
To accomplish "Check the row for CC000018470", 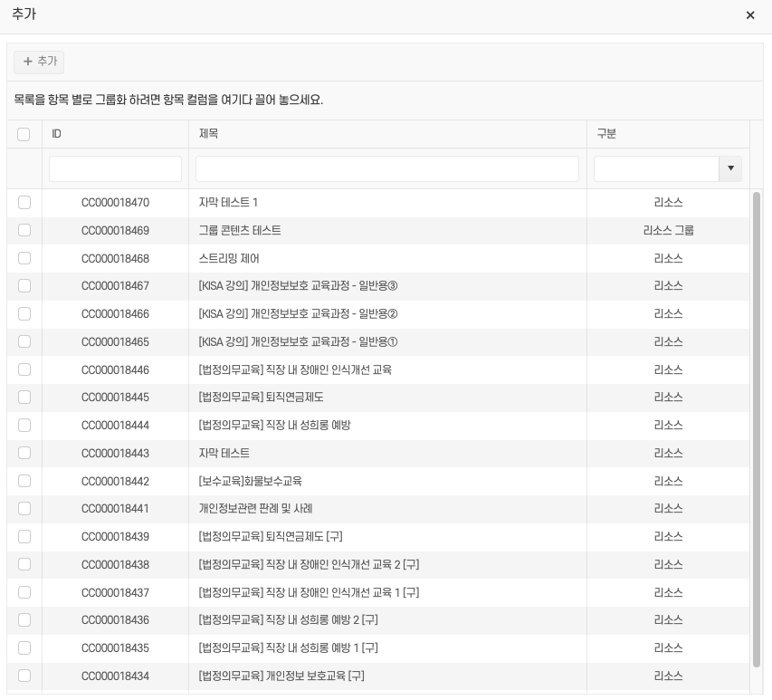I will (x=24, y=203).
